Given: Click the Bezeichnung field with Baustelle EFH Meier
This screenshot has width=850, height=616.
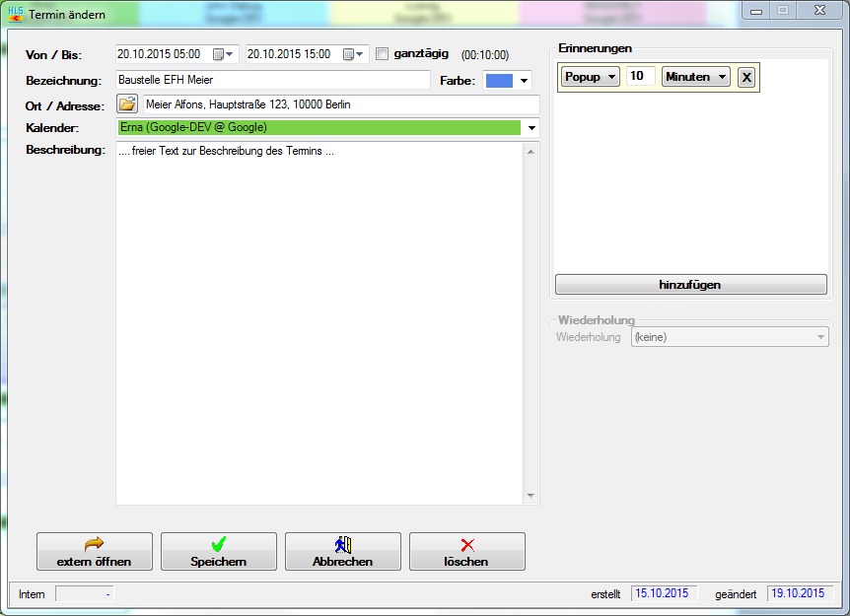Looking at the screenshot, I should pos(272,80).
